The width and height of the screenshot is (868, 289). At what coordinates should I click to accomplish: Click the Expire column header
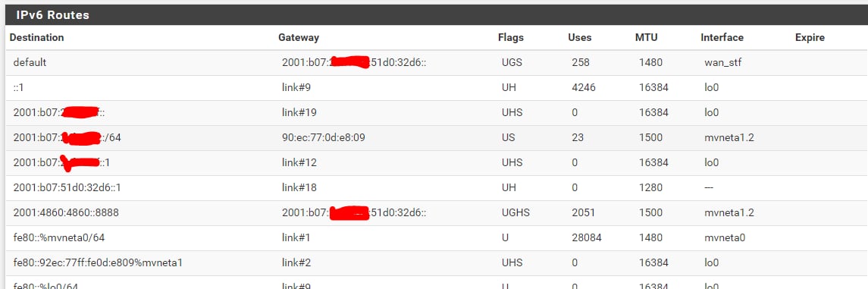810,38
